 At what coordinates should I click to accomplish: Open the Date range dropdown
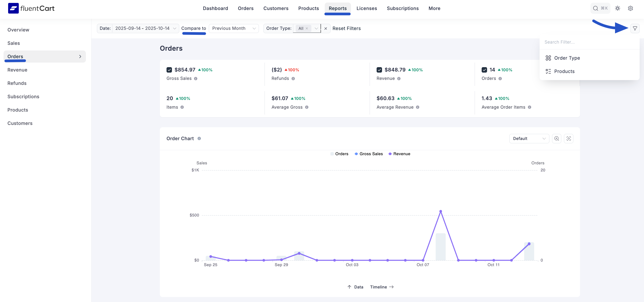point(142,29)
